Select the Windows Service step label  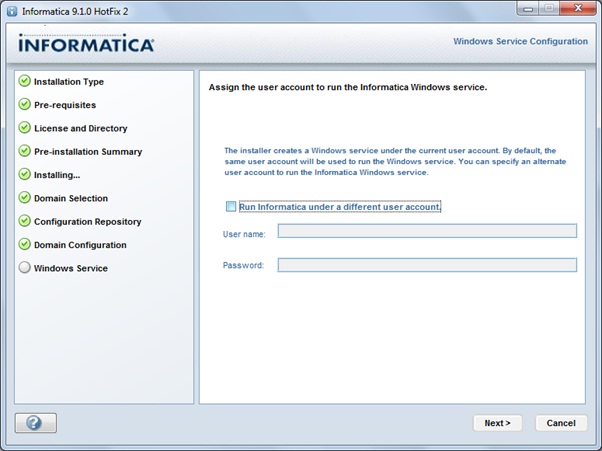pyautogui.click(x=71, y=268)
